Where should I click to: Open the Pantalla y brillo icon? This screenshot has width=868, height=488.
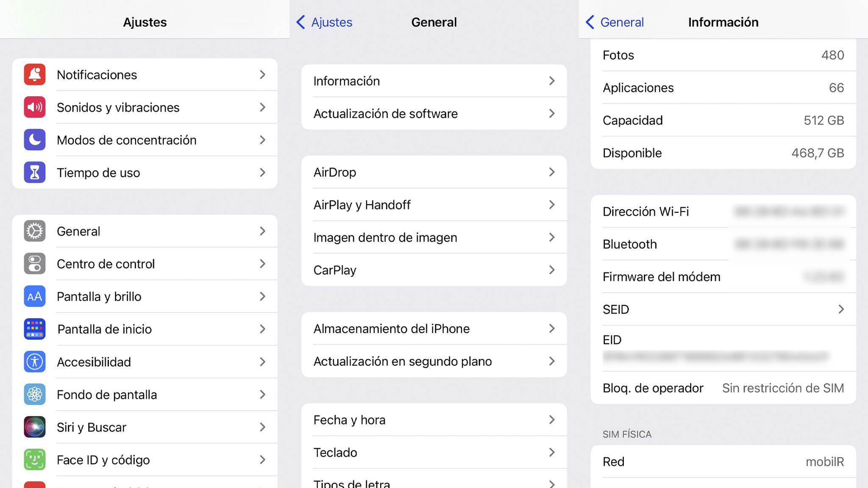pyautogui.click(x=35, y=297)
